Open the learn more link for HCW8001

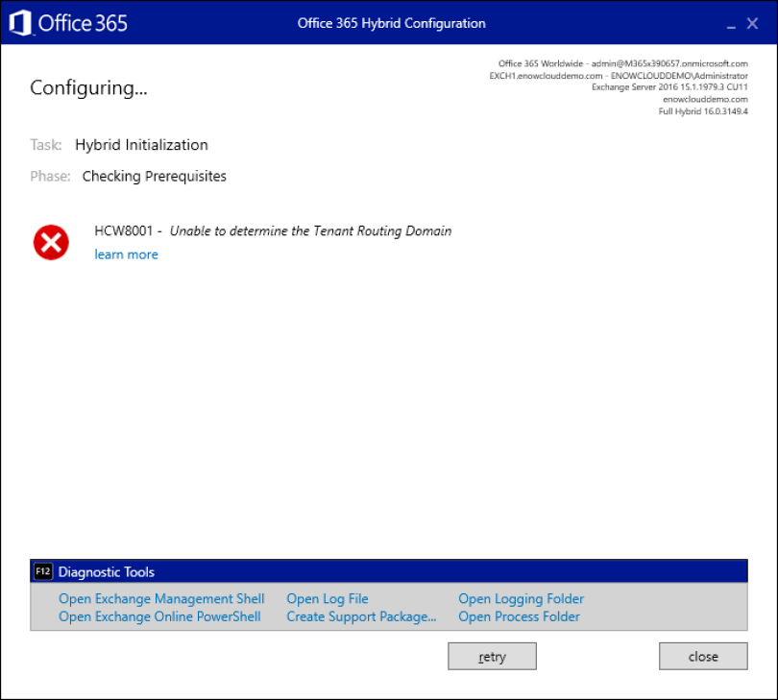(x=126, y=254)
